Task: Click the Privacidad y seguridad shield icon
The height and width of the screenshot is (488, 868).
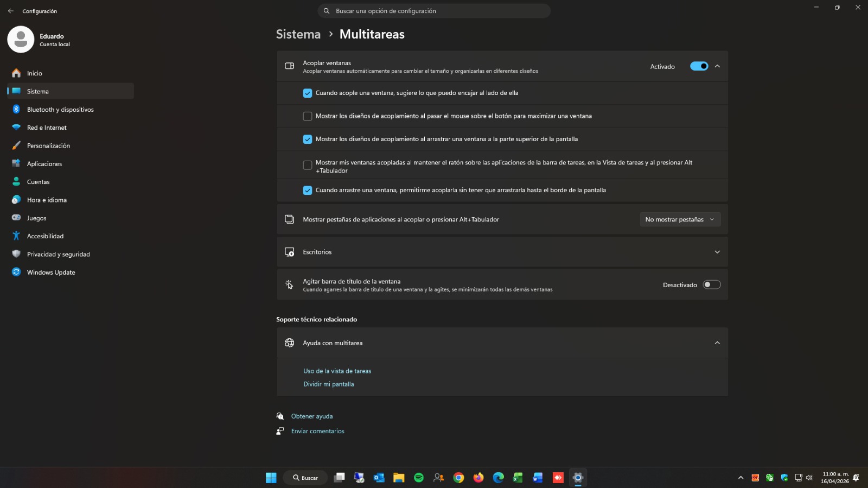Action: [16, 254]
